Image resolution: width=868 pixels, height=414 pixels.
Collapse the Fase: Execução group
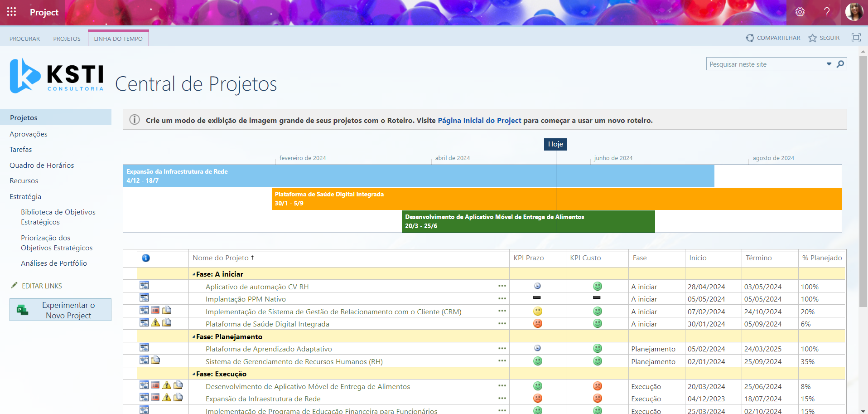[x=194, y=374]
